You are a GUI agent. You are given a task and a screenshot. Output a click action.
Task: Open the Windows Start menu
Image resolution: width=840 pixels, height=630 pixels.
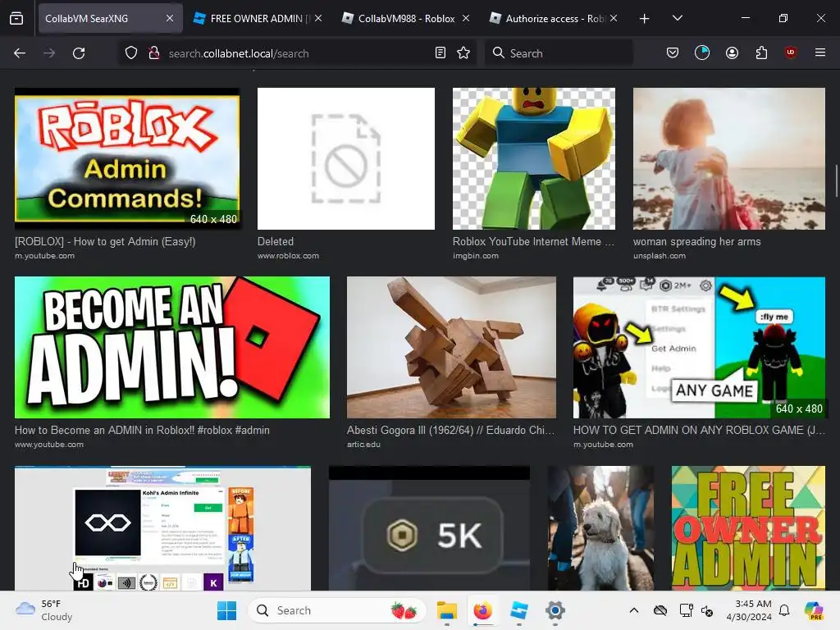pyautogui.click(x=227, y=610)
